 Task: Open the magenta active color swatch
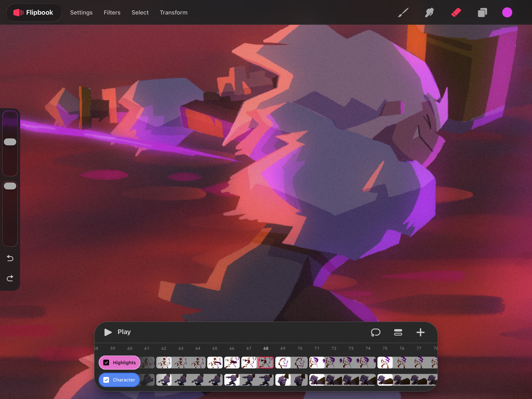pos(507,13)
